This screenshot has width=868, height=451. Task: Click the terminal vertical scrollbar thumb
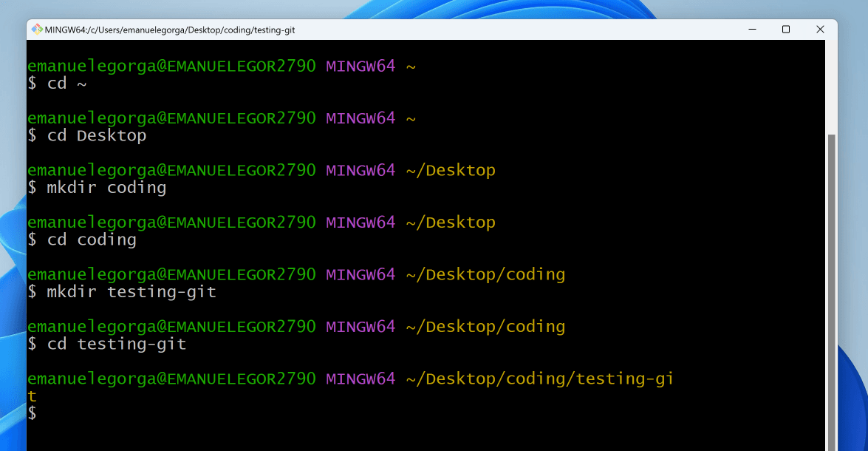click(831, 293)
